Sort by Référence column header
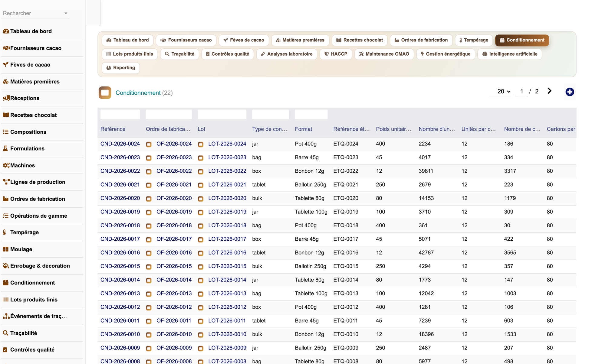 113,129
